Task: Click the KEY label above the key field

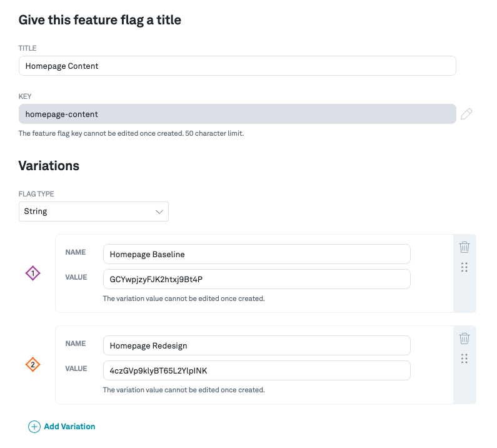Action: pyautogui.click(x=25, y=96)
